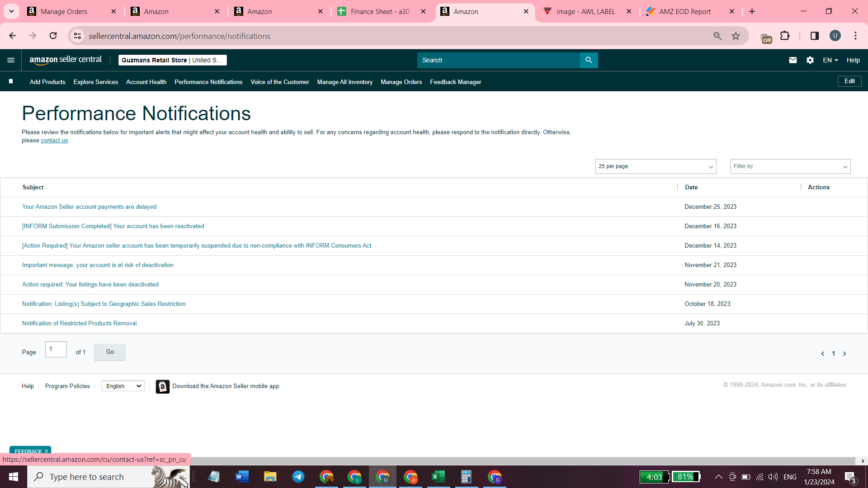This screenshot has width=868, height=488.
Task: Open the Chrome extensions puzzle icon
Action: (785, 36)
